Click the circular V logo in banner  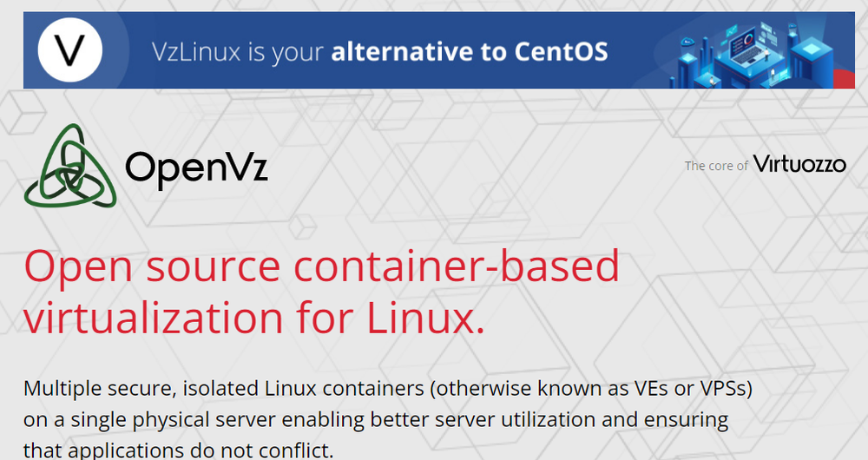pyautogui.click(x=70, y=50)
